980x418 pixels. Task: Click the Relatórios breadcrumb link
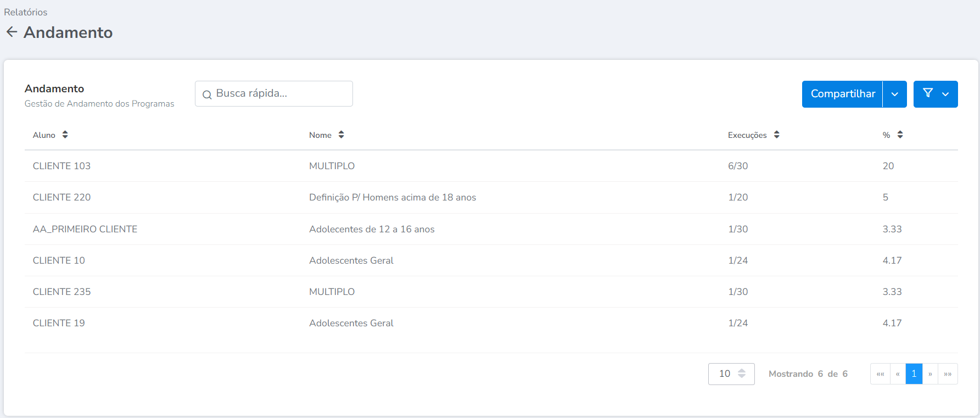tap(26, 12)
